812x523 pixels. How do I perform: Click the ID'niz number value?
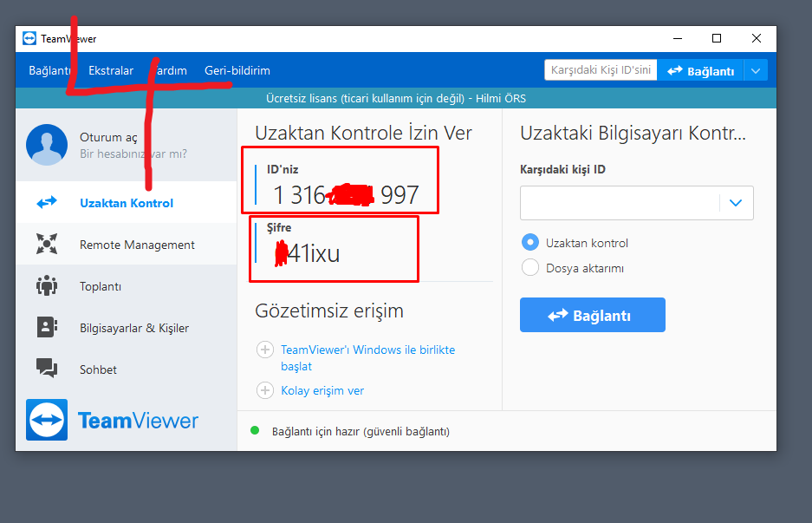[346, 195]
